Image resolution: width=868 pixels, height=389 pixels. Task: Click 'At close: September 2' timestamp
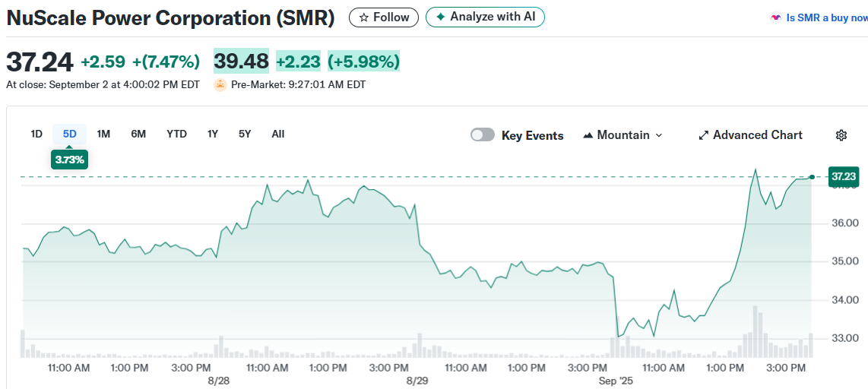(103, 85)
